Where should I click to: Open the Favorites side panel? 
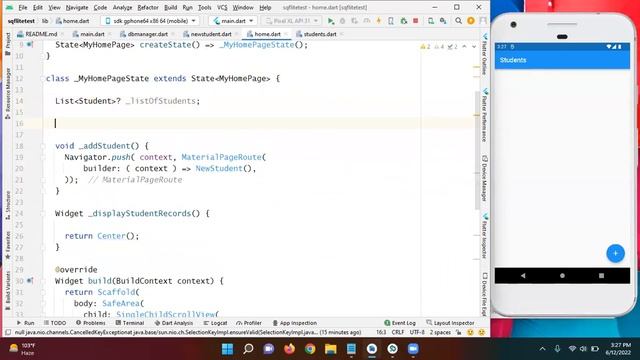pos(8,245)
